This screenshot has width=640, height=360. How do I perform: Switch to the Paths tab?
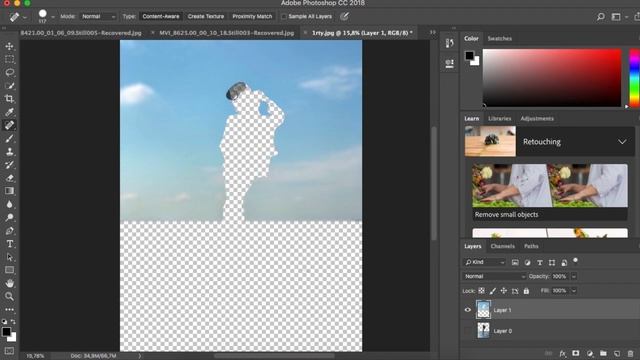531,246
